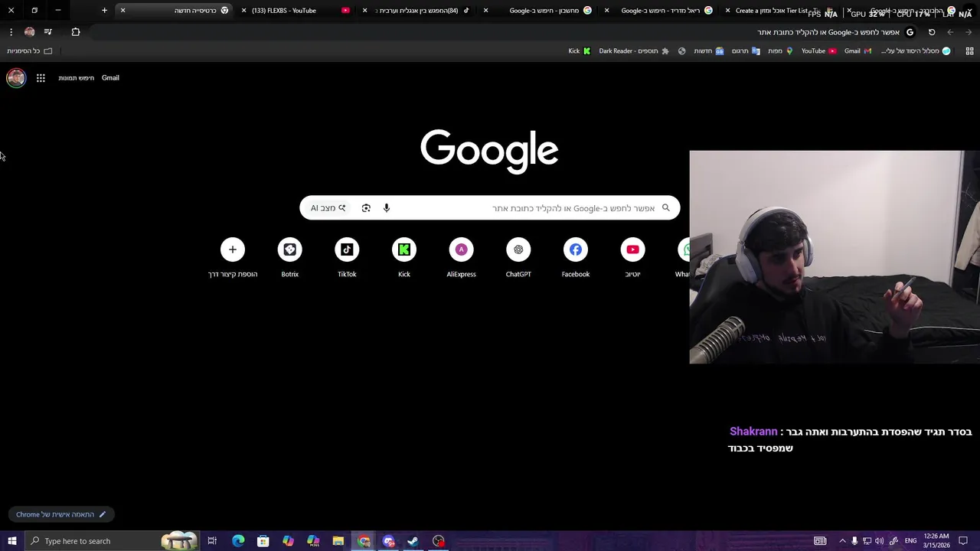
Task: Switch to the FLEXBS - YouTube tab
Action: point(295,11)
